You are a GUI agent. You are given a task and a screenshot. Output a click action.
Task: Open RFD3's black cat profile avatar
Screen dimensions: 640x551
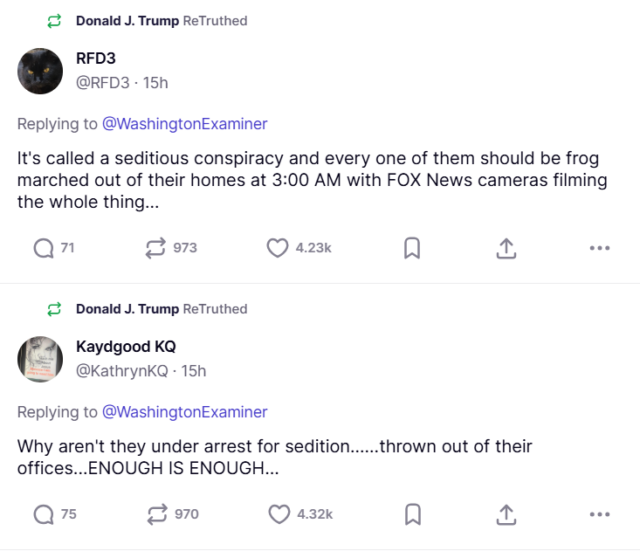pos(41,70)
